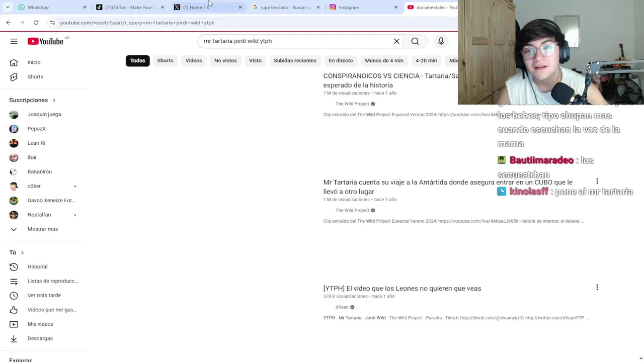Screen dimensions: 644x362
Task: Open CONSPIRANOICOS VS CIENCIA video title
Action: point(390,80)
